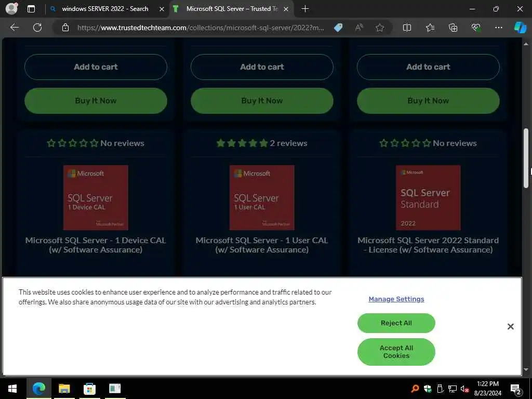Image resolution: width=532 pixels, height=399 pixels.
Task: Add page to favorites star icon
Action: (380, 28)
